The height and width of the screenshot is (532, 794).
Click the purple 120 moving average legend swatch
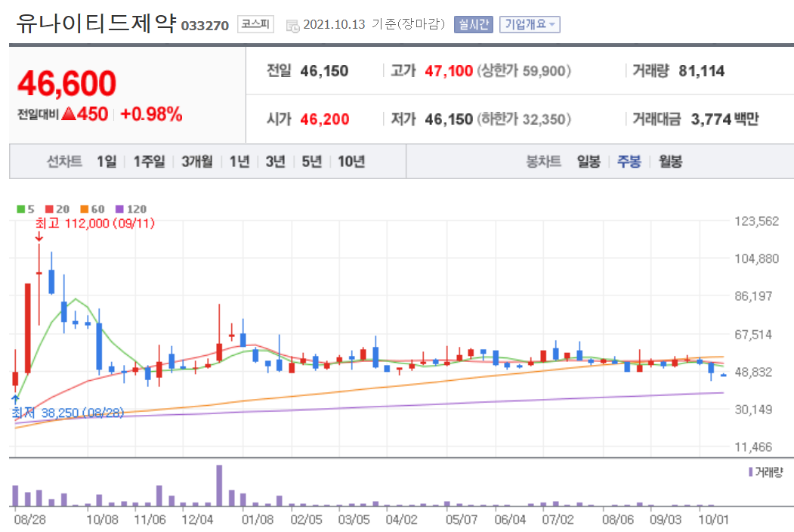[x=119, y=209]
